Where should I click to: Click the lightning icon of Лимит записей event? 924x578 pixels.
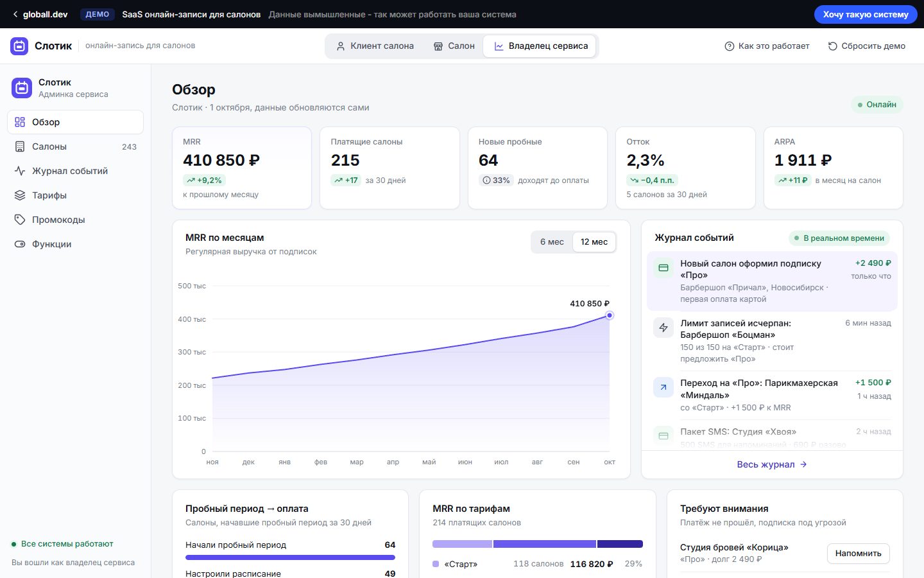[663, 328]
